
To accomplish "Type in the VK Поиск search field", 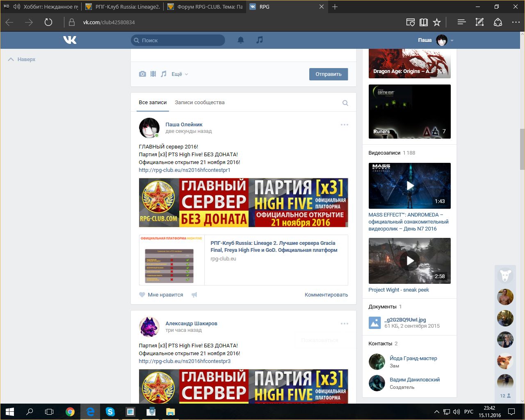I will click(180, 40).
